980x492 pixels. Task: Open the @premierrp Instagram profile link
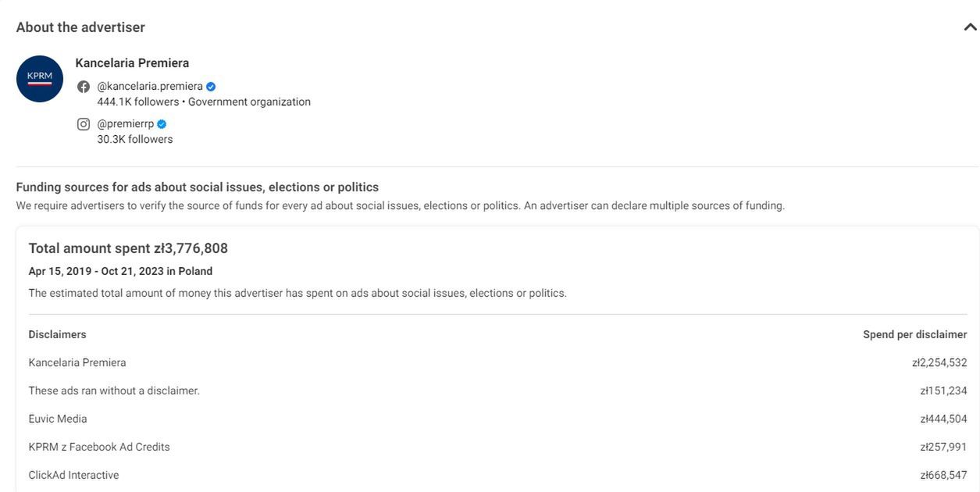click(126, 124)
